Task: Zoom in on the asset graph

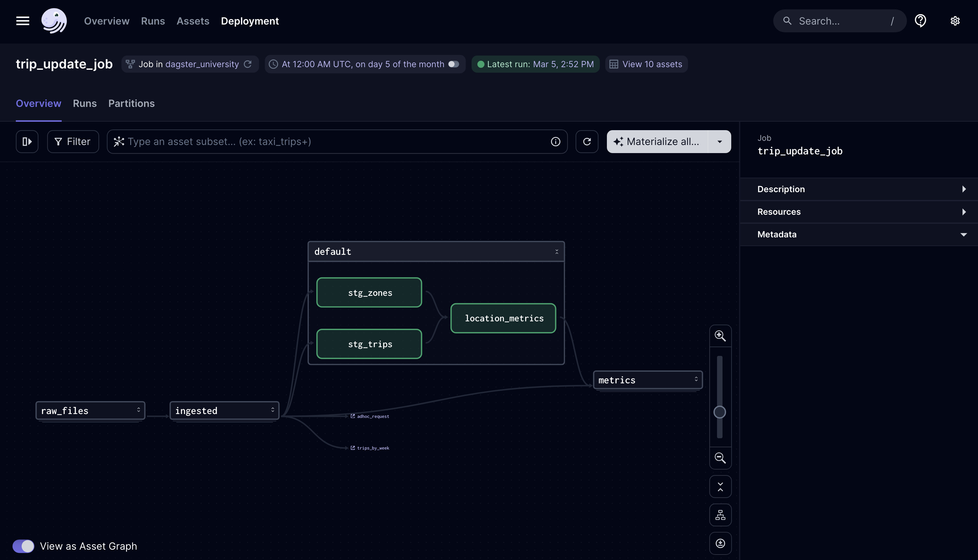Action: [720, 336]
